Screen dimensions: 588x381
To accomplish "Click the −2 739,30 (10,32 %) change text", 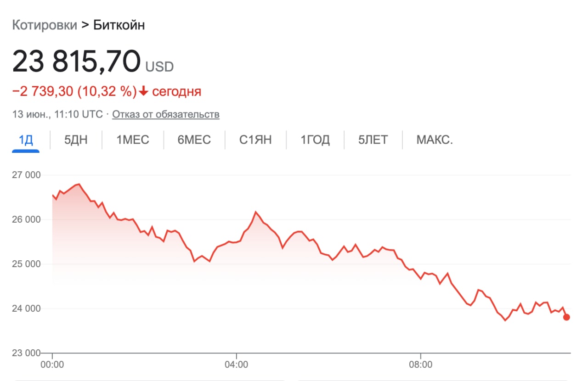I will pyautogui.click(x=74, y=91).
